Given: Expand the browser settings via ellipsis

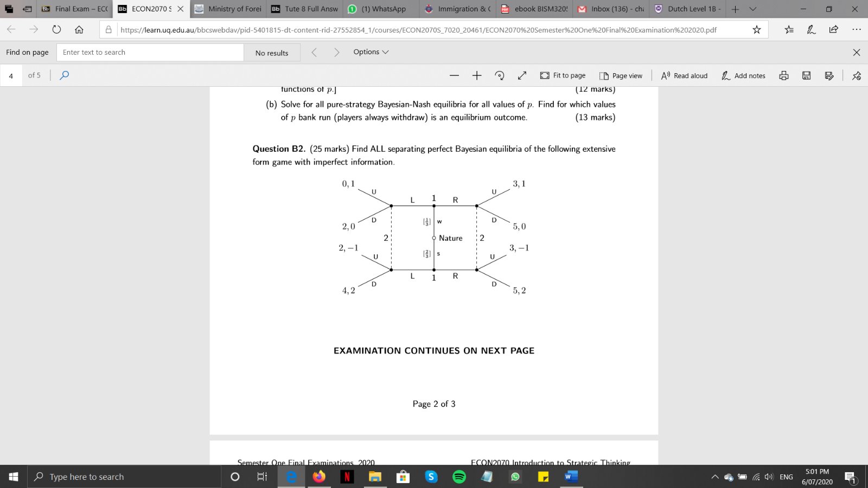Looking at the screenshot, I should click(856, 30).
